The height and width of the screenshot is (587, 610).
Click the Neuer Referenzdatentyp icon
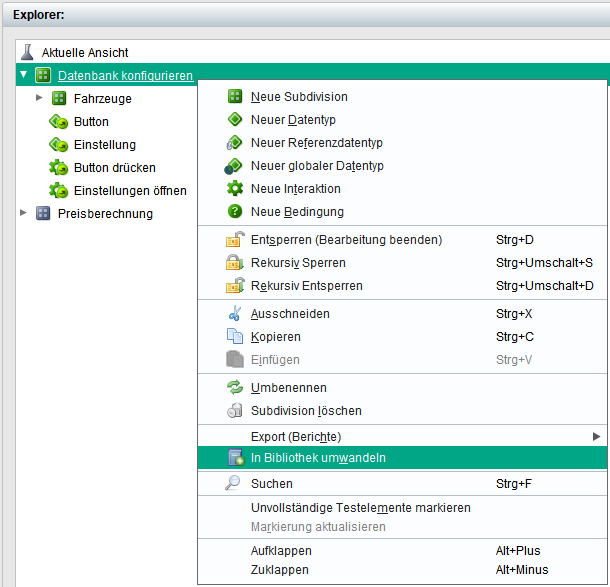point(234,142)
